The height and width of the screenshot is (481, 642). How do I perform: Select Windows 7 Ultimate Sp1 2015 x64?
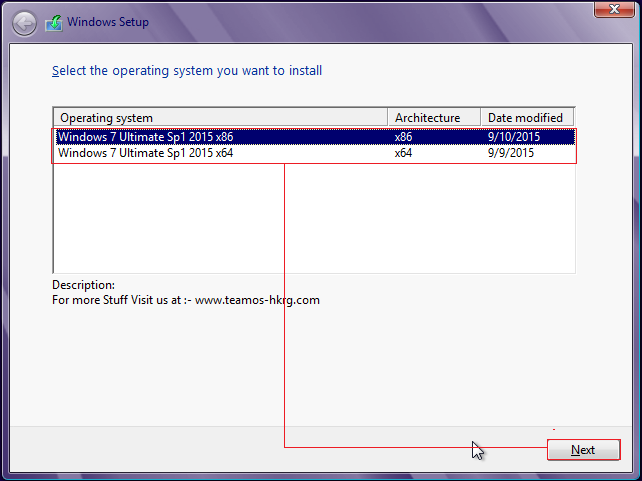click(315, 153)
